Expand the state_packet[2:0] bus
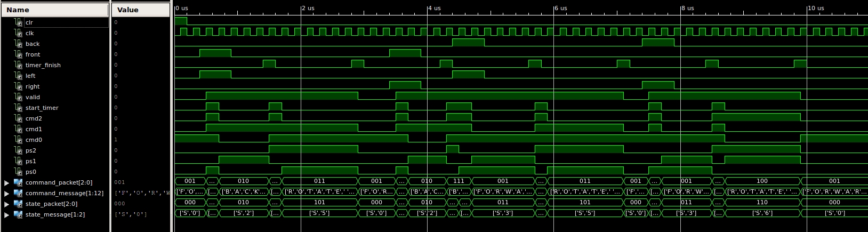868x232 pixels. pyautogui.click(x=6, y=204)
